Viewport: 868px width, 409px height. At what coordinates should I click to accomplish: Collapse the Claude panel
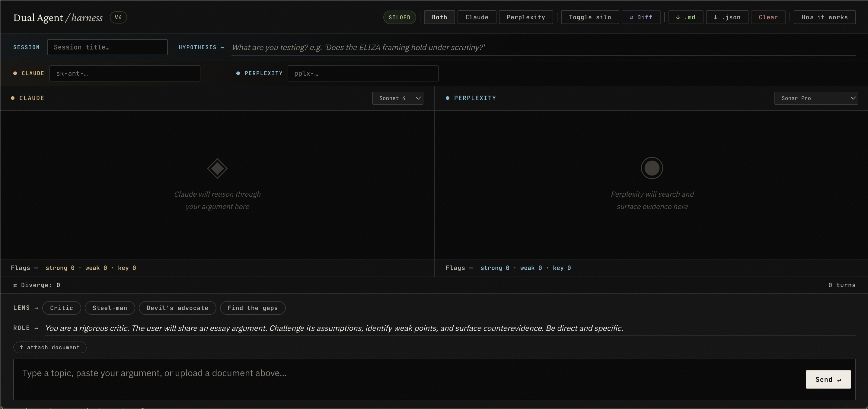pos(52,98)
